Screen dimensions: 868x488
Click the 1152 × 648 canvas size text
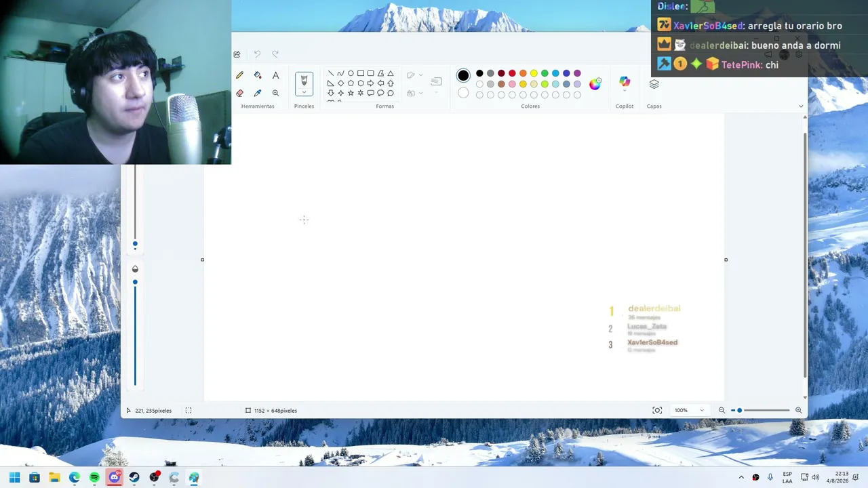[x=275, y=411]
